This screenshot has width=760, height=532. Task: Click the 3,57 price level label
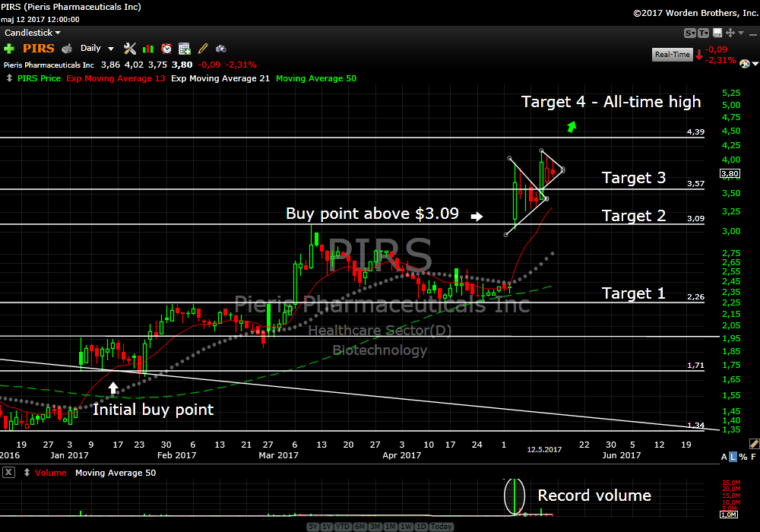695,184
